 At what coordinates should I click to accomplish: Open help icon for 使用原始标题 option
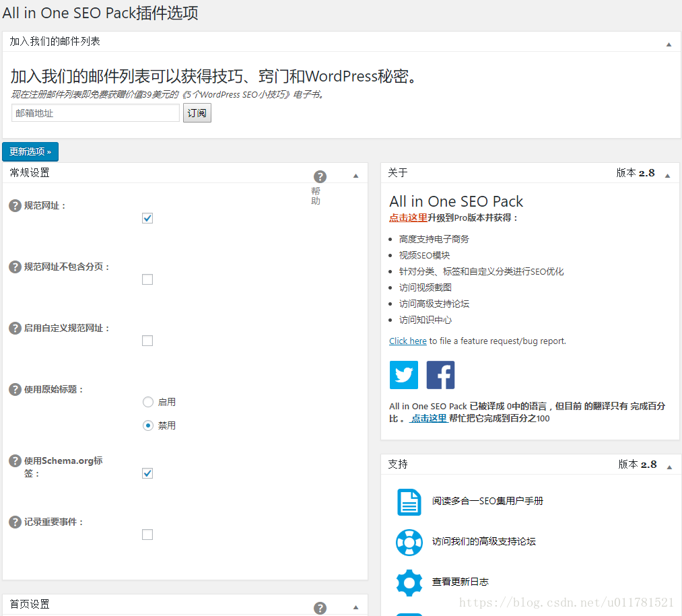coord(15,389)
